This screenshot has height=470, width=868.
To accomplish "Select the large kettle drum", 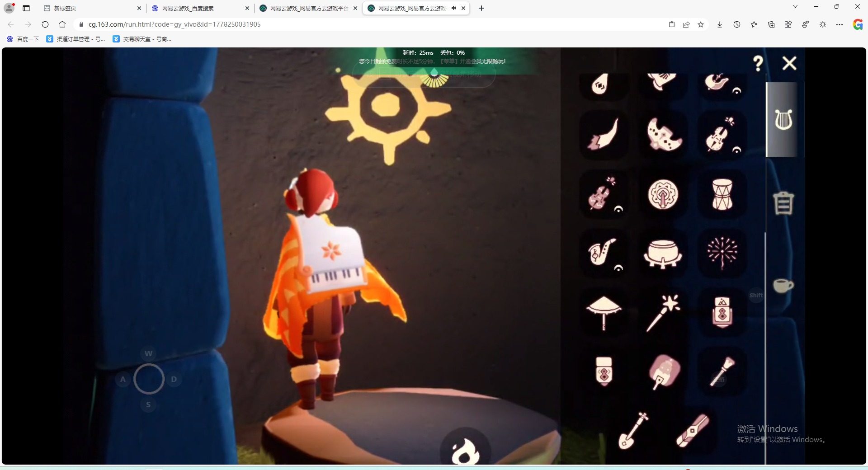I will [x=663, y=253].
